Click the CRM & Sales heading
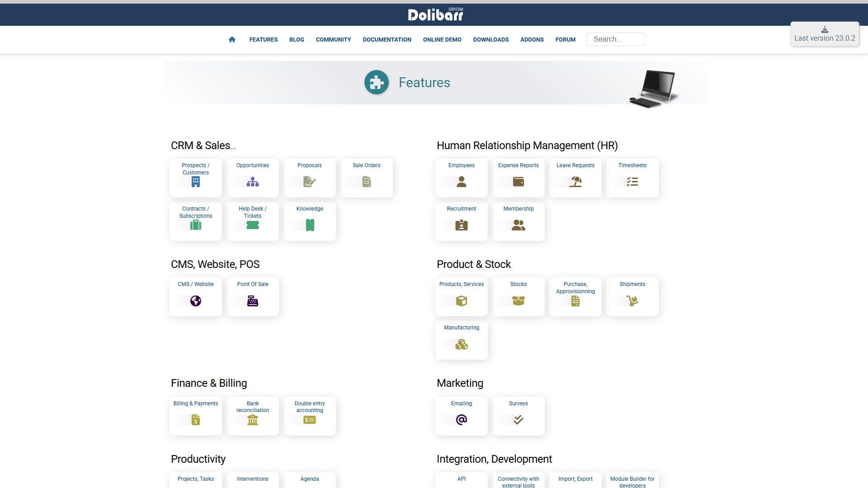This screenshot has height=488, width=868. point(203,145)
